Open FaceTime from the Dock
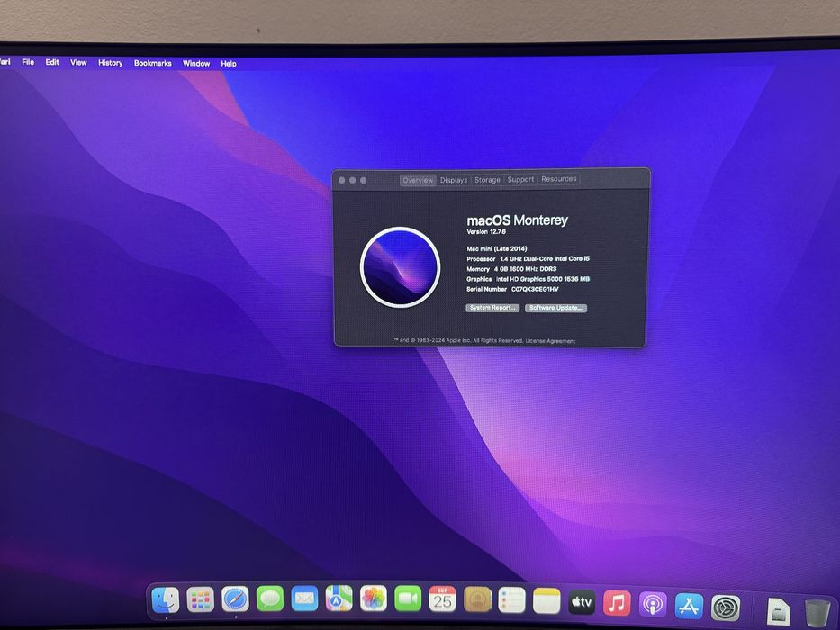Viewport: 840px width, 630px height. (408, 598)
